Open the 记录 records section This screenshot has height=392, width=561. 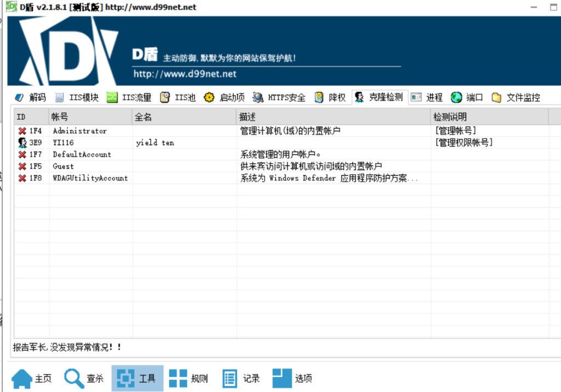(241, 378)
